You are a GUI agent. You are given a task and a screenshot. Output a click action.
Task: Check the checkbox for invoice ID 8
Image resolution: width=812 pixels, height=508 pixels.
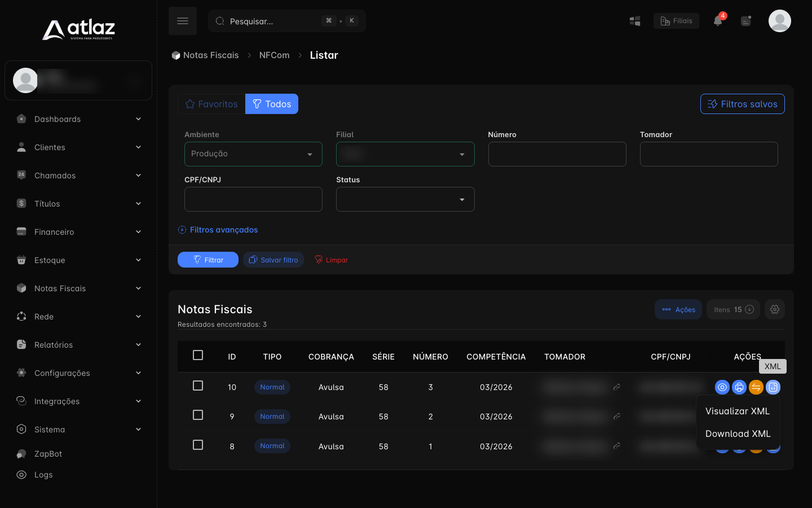point(198,445)
